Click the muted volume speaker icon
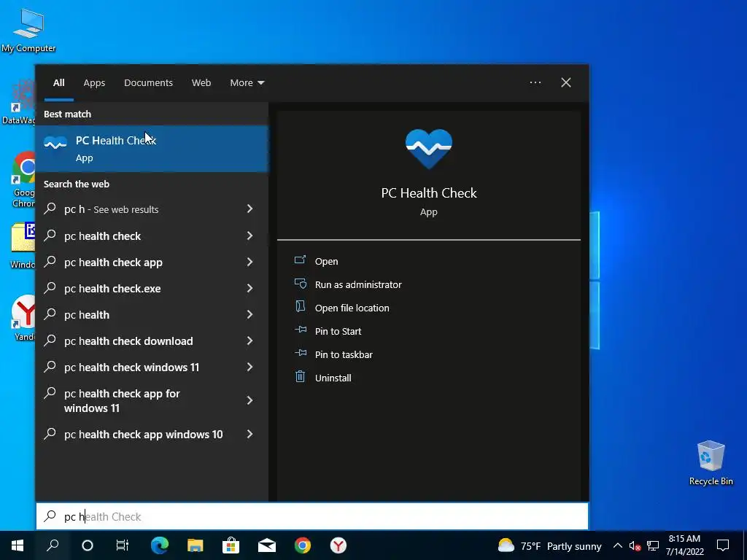 coord(635,545)
